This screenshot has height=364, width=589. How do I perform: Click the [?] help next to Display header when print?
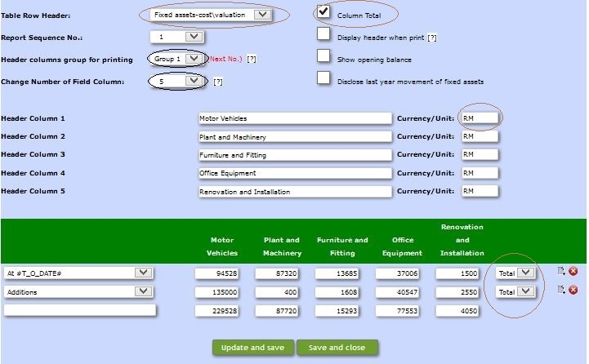(x=432, y=38)
